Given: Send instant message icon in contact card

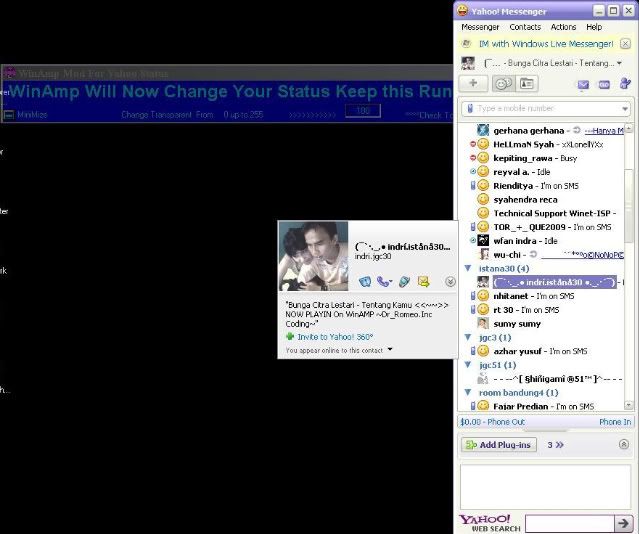Looking at the screenshot, I should [365, 281].
